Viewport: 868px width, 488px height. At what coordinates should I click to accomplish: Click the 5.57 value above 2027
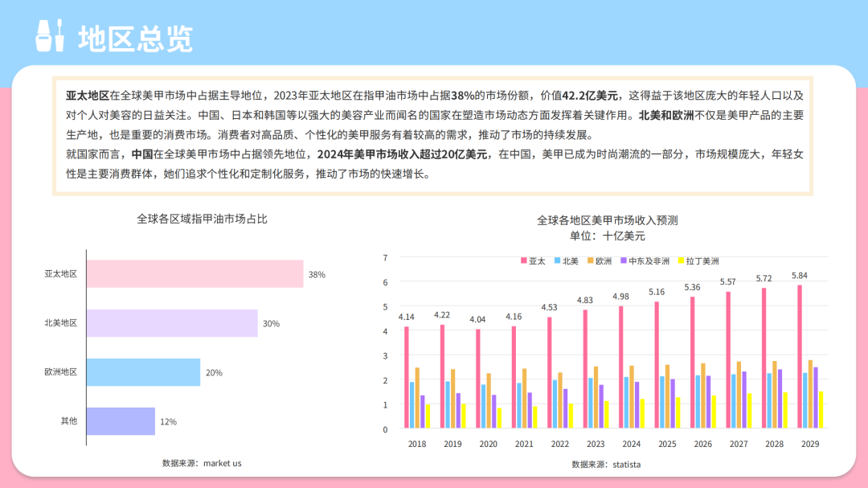coord(727,282)
